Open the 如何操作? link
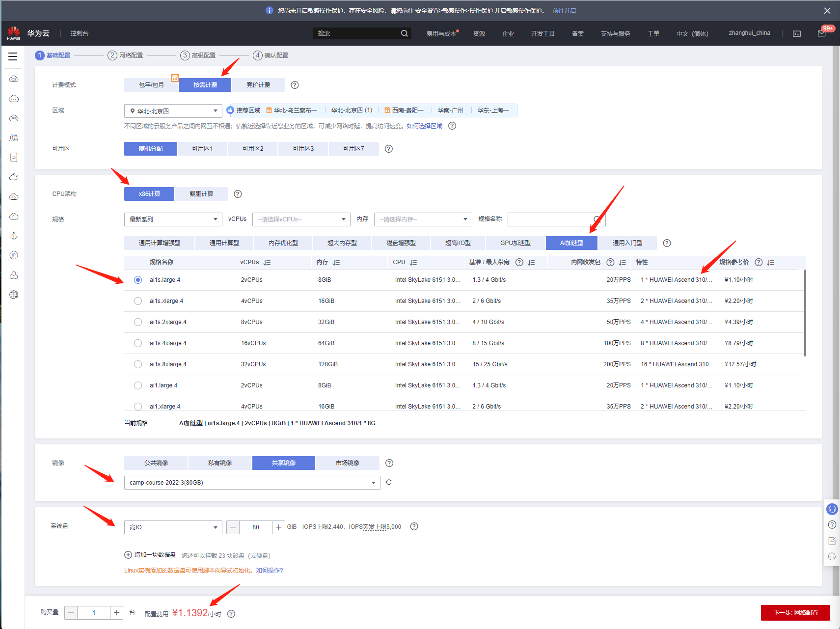This screenshot has height=629, width=840. click(x=270, y=571)
